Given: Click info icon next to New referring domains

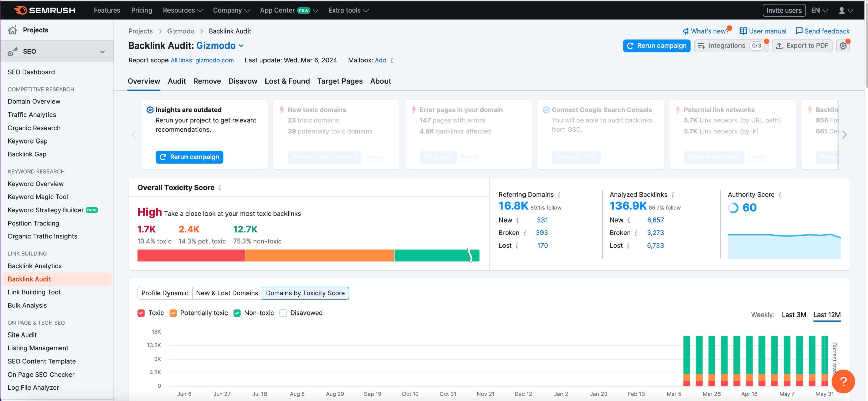Looking at the screenshot, I should click(x=517, y=220).
